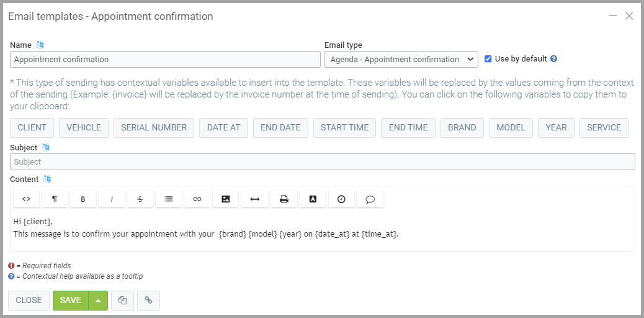This screenshot has height=318, width=644.
Task: Click the duplicate template icon button
Action: tap(122, 301)
